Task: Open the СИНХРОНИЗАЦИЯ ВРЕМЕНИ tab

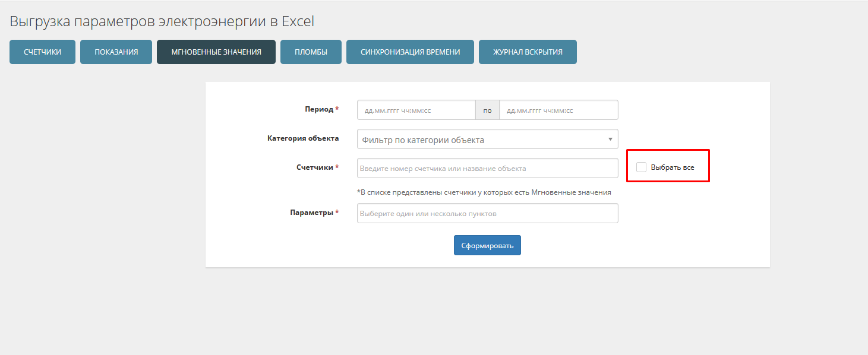Action: tap(410, 52)
